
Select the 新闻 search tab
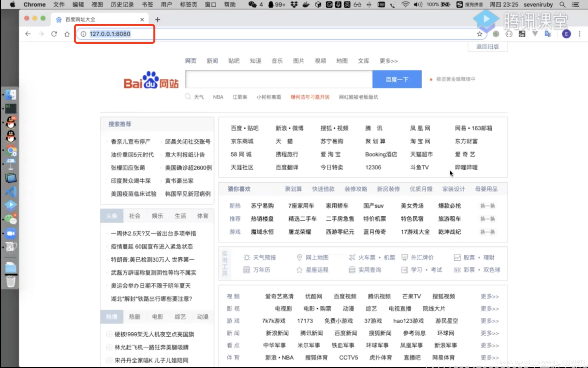tap(212, 61)
